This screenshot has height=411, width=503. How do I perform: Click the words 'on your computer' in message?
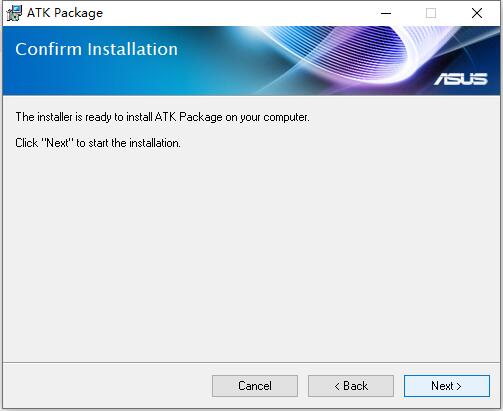(x=267, y=117)
